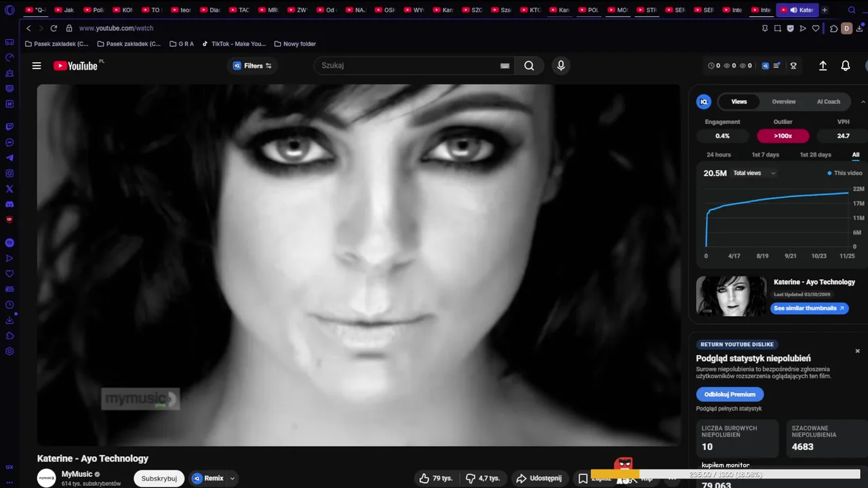The width and height of the screenshot is (868, 488).
Task: Click the search magnifier button
Action: click(529, 66)
